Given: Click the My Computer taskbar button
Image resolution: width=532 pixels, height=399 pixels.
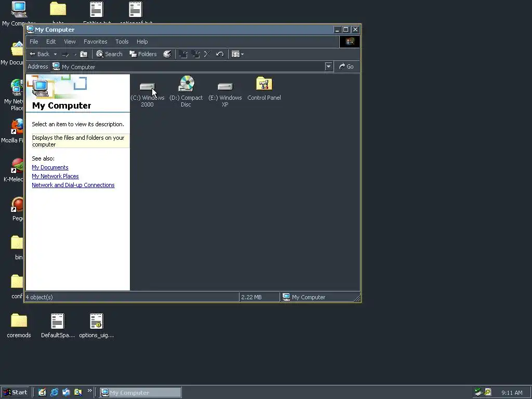Looking at the screenshot, I should click(140, 393).
